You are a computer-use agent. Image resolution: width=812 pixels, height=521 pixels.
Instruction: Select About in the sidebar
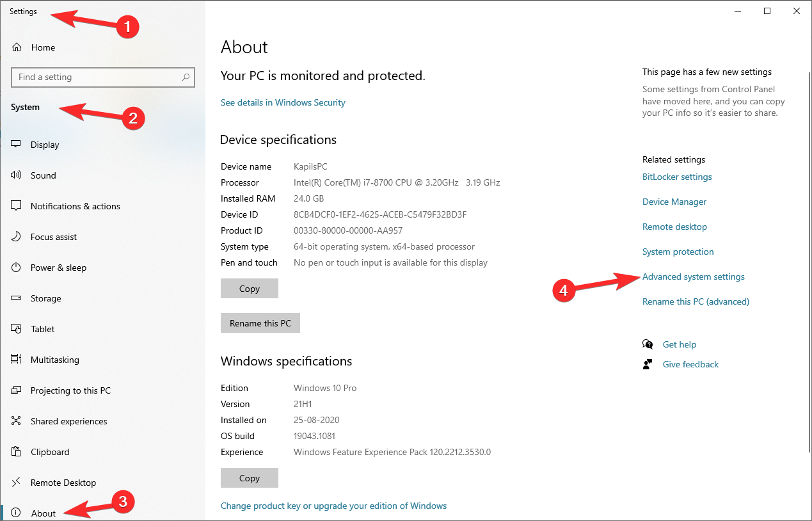43,513
